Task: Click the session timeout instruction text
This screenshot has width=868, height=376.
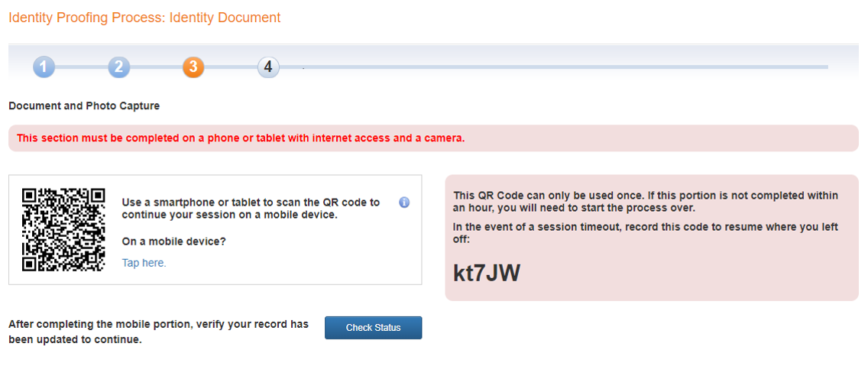Action: coord(646,232)
